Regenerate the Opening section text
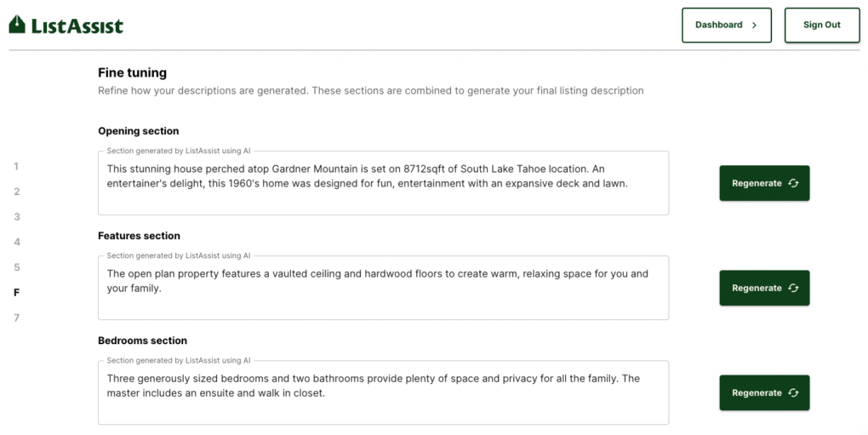The image size is (868, 435). (x=764, y=183)
